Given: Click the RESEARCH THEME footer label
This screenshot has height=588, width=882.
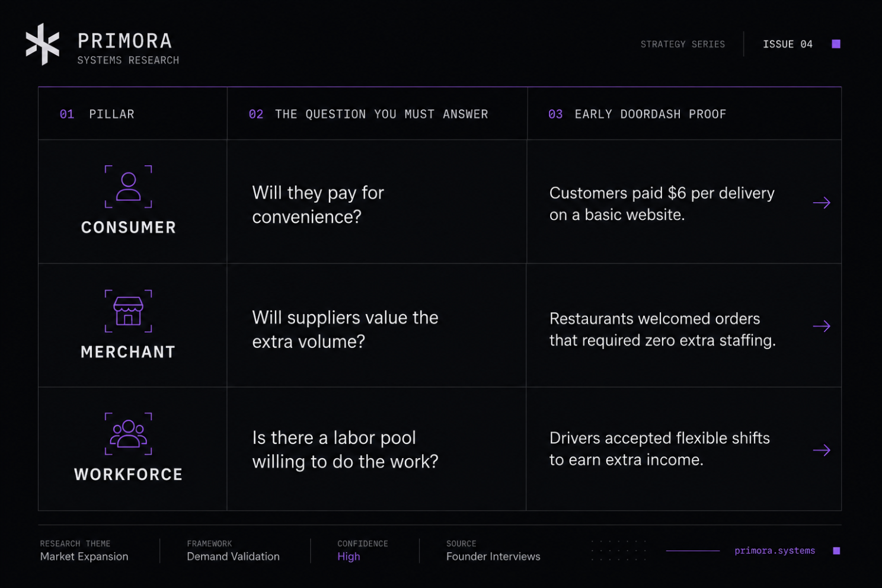Looking at the screenshot, I should tap(75, 544).
